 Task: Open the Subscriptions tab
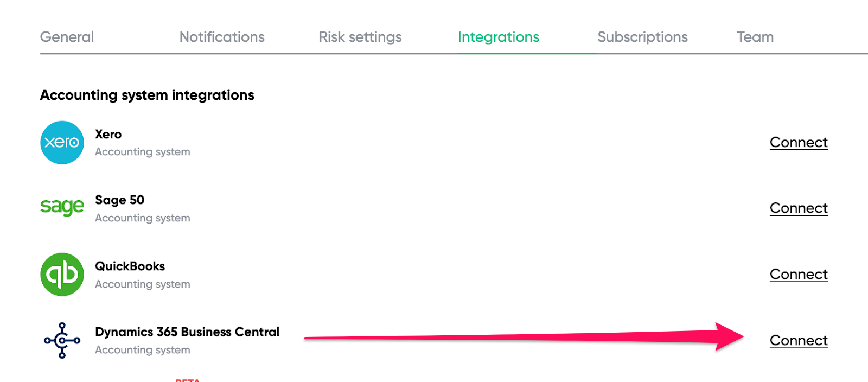(642, 37)
